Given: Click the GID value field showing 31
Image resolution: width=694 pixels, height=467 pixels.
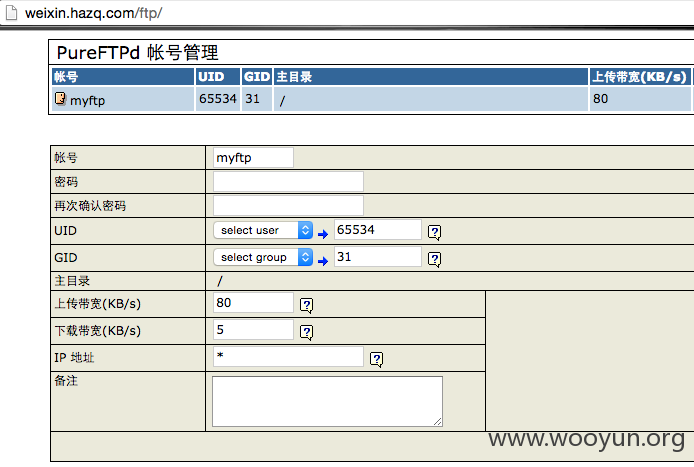Looking at the screenshot, I should click(378, 257).
